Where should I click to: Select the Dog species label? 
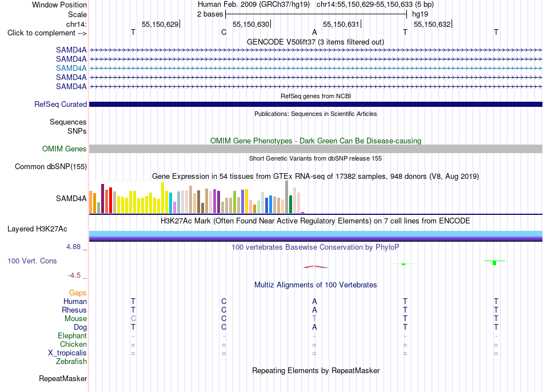80,327
